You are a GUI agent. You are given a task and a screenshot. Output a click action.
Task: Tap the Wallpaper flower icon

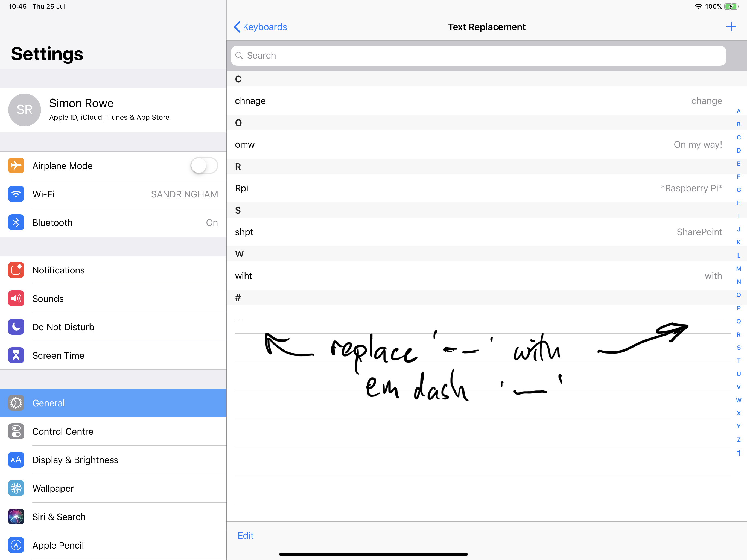coord(16,488)
